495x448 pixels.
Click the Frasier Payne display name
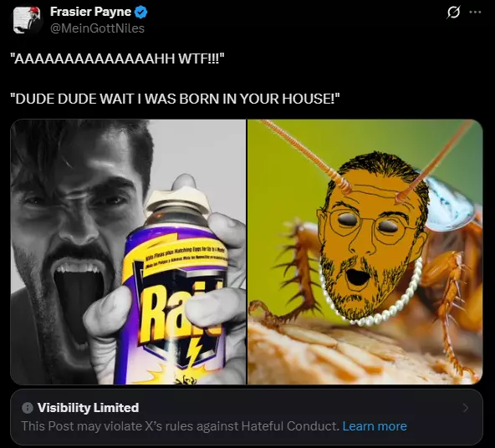point(90,12)
